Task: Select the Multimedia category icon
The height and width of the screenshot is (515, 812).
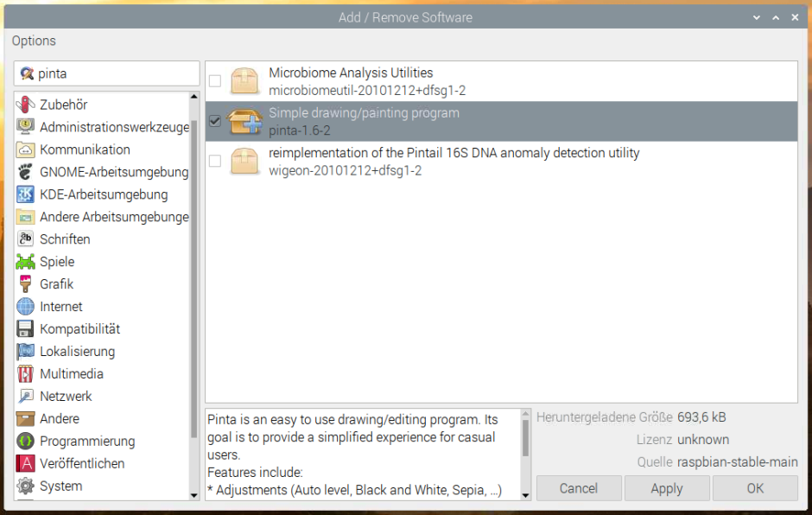Action: [25, 374]
